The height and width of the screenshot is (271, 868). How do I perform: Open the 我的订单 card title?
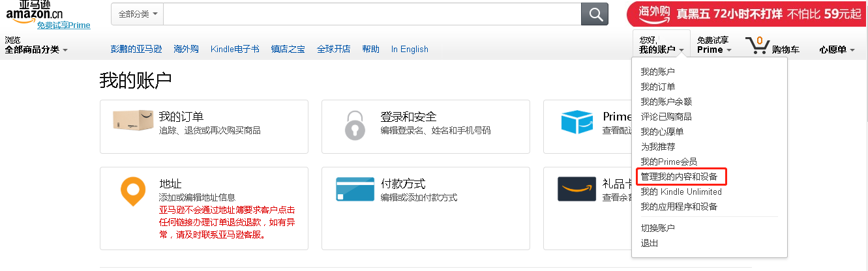pos(181,117)
